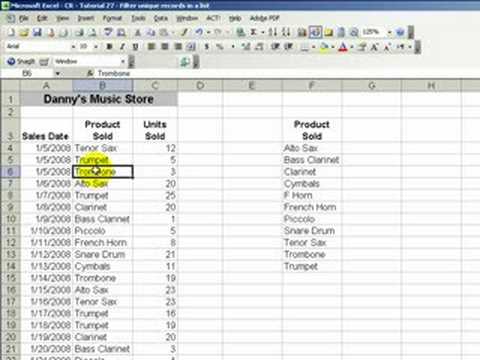
Task: Click the Save disk icon
Action: click(x=37, y=32)
